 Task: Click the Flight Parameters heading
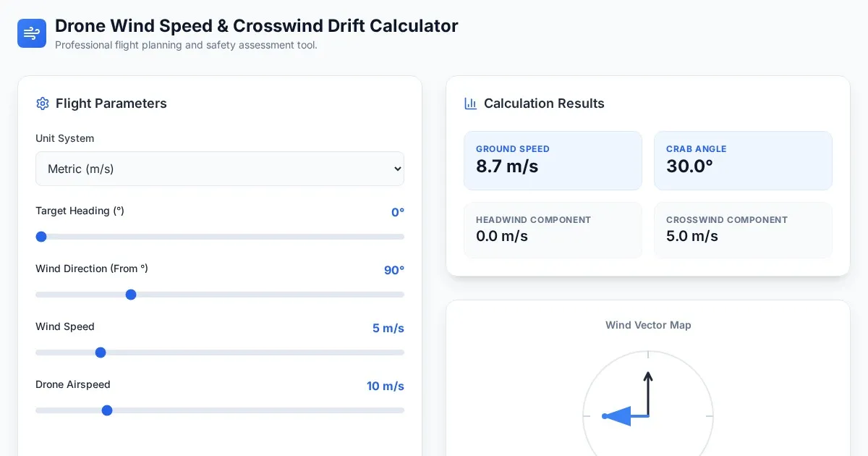[x=111, y=104]
